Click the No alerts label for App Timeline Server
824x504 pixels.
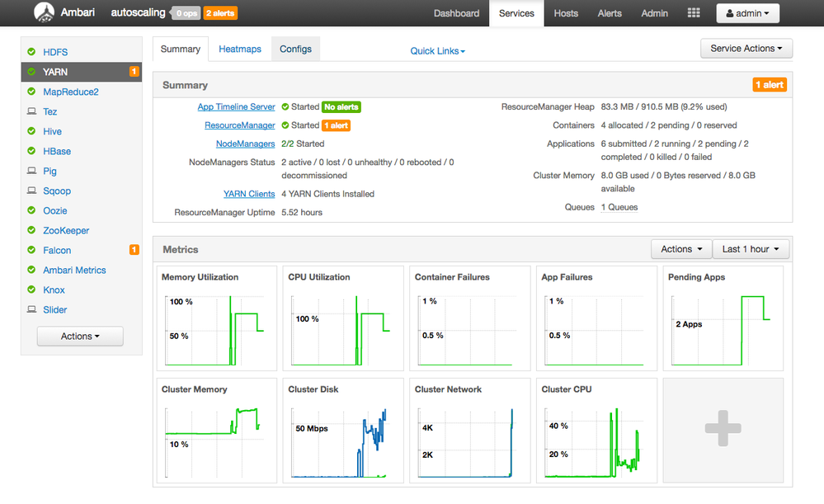[x=341, y=106]
